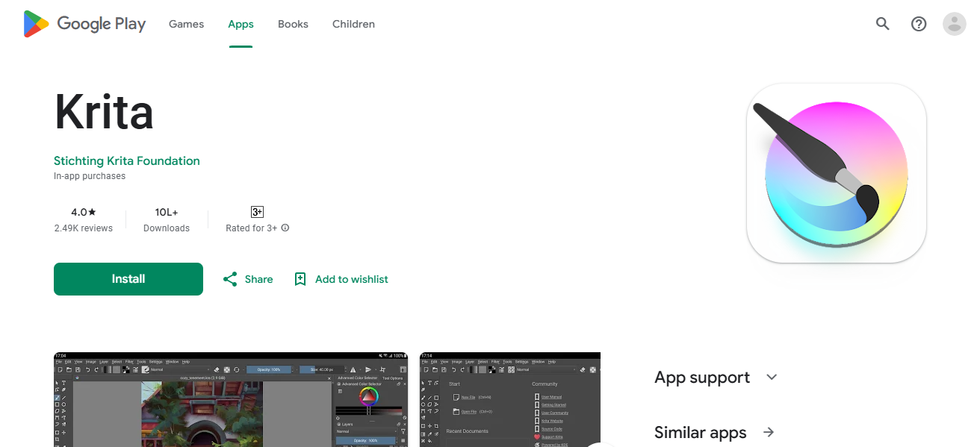Click the 4.0 star rating
The image size is (980, 447).
[x=84, y=212]
